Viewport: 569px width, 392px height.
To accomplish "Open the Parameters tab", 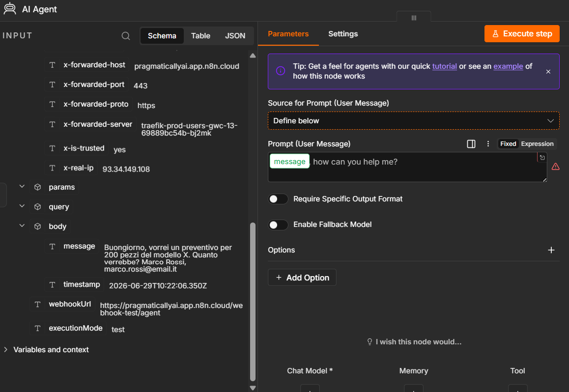I will point(288,34).
